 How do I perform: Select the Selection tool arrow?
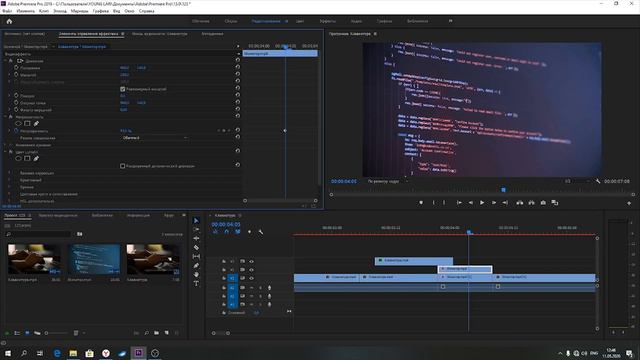(x=196, y=221)
